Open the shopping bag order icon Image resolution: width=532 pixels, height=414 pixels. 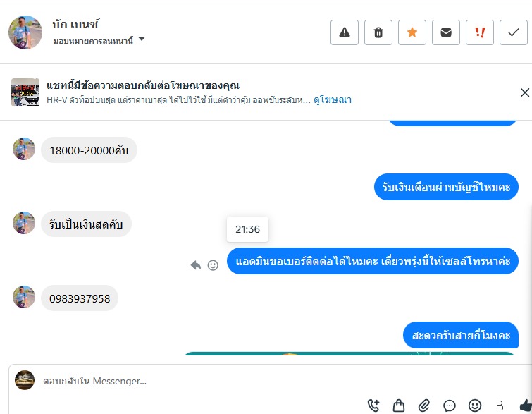[399, 405]
